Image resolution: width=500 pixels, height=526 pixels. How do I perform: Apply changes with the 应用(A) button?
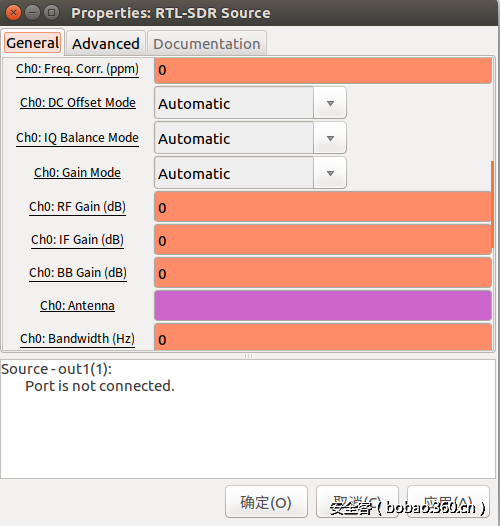click(448, 502)
